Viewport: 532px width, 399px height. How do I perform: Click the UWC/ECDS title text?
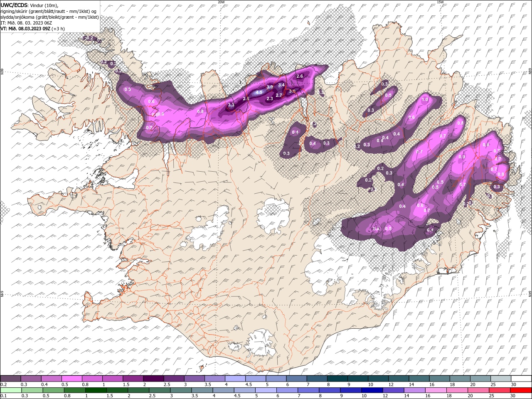[14, 5]
